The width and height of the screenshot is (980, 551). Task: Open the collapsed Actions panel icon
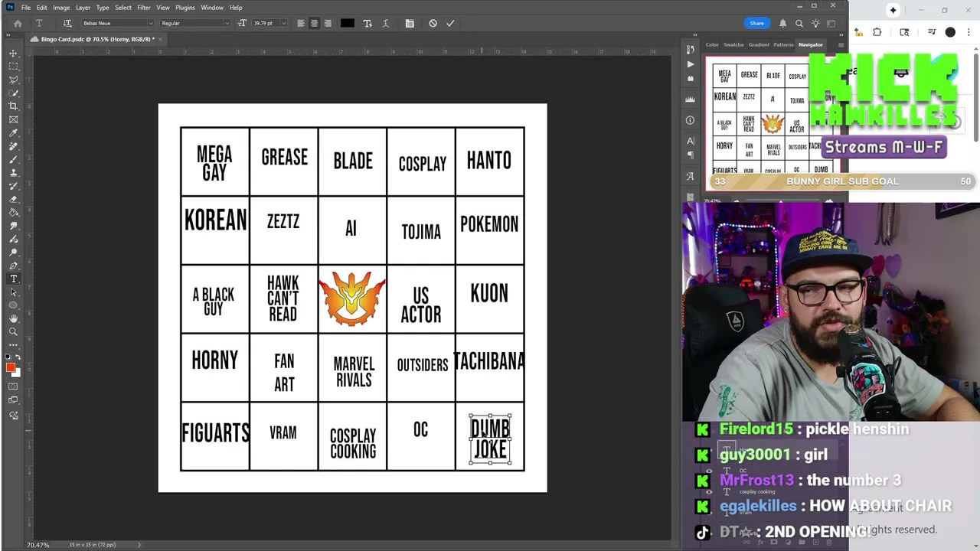[x=691, y=64]
